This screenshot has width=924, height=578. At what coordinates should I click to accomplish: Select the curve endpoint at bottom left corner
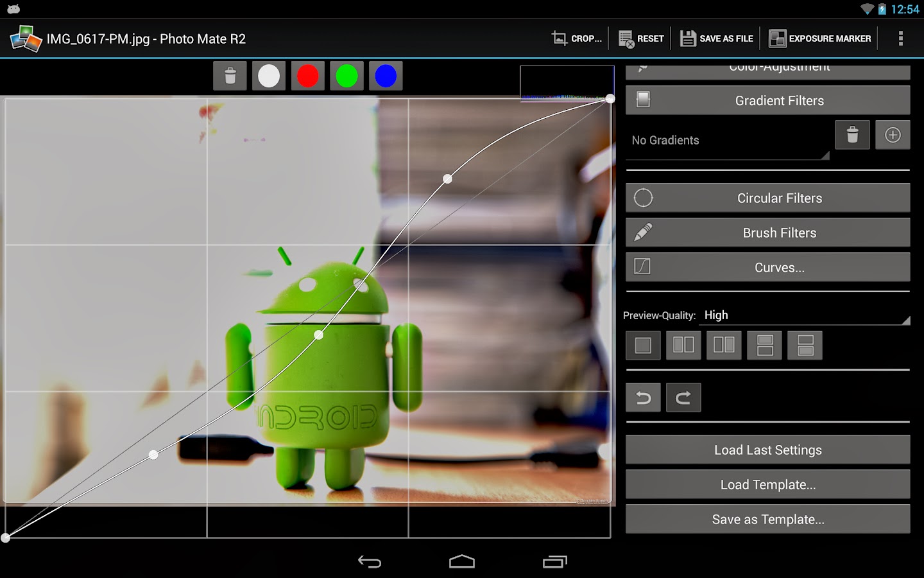(x=5, y=538)
